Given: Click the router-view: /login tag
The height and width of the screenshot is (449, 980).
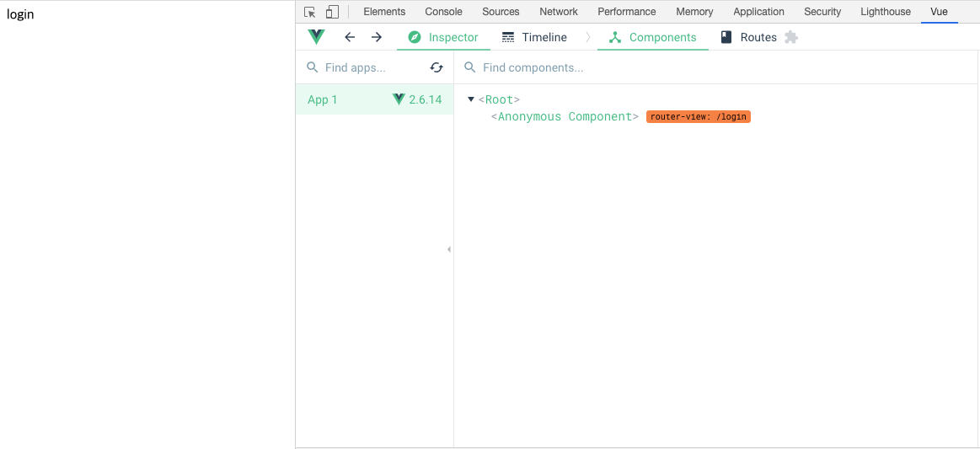Looking at the screenshot, I should click(698, 117).
